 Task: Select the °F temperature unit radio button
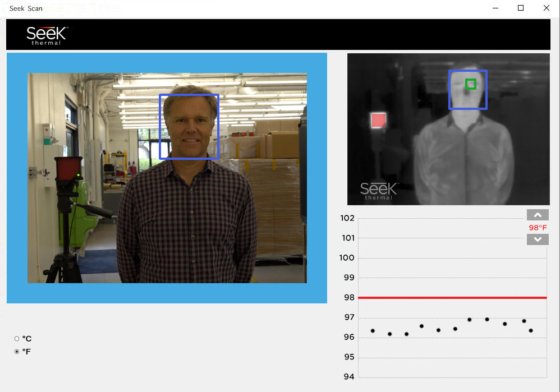click(17, 352)
